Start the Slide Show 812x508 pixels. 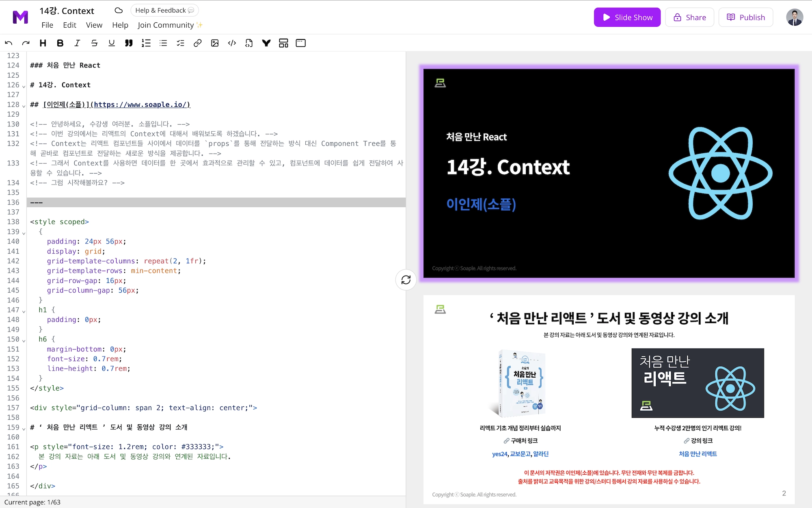pos(627,17)
